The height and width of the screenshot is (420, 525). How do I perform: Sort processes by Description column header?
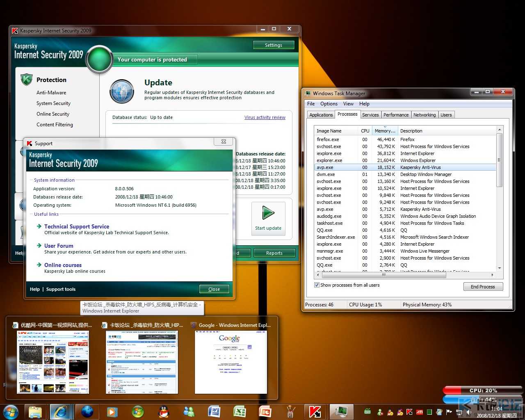coord(446,131)
